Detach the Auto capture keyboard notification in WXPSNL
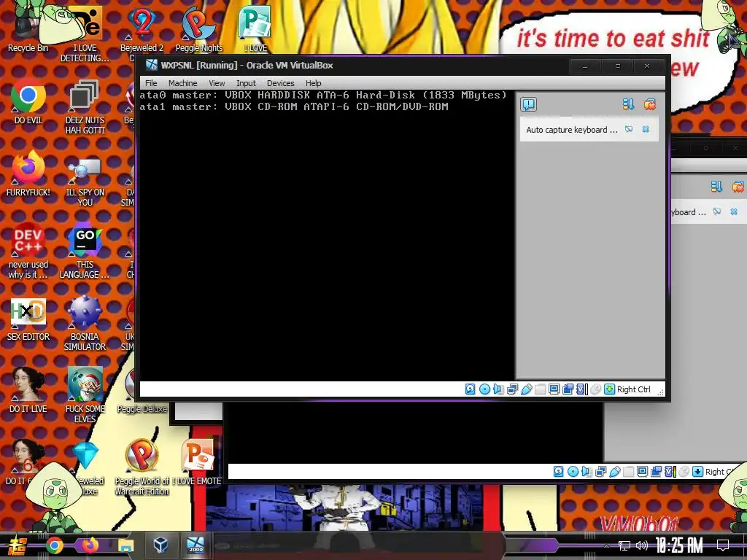 pos(629,129)
